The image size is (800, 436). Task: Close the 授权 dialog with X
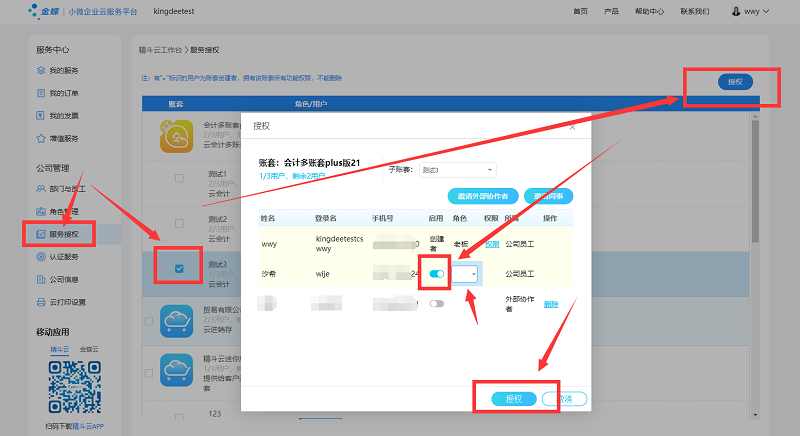coord(572,126)
